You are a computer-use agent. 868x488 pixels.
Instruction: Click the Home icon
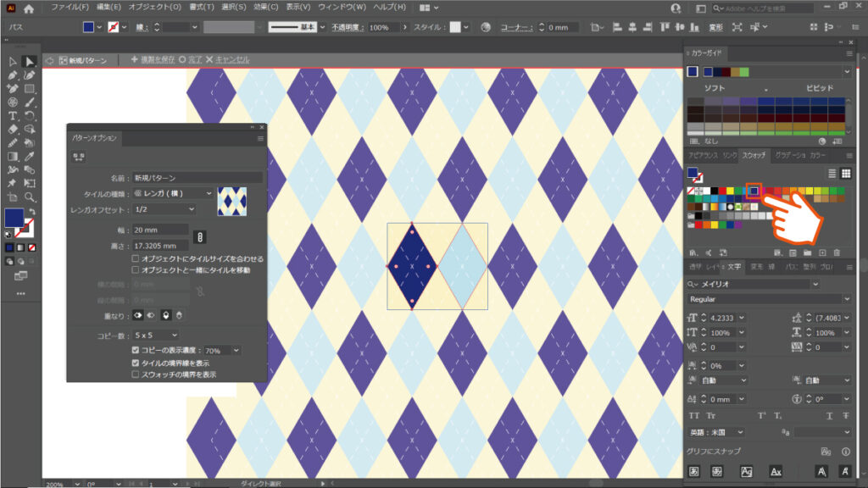(29, 8)
